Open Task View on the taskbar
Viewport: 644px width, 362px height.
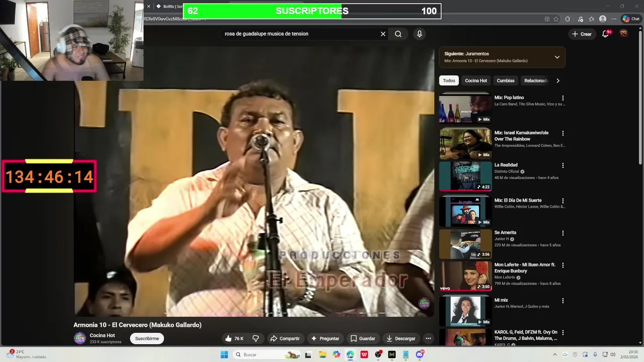coord(308,354)
